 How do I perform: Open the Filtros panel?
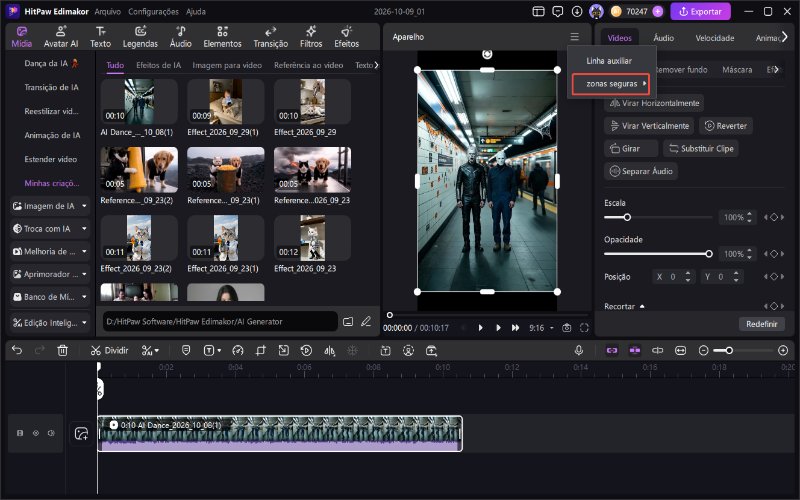pyautogui.click(x=311, y=37)
